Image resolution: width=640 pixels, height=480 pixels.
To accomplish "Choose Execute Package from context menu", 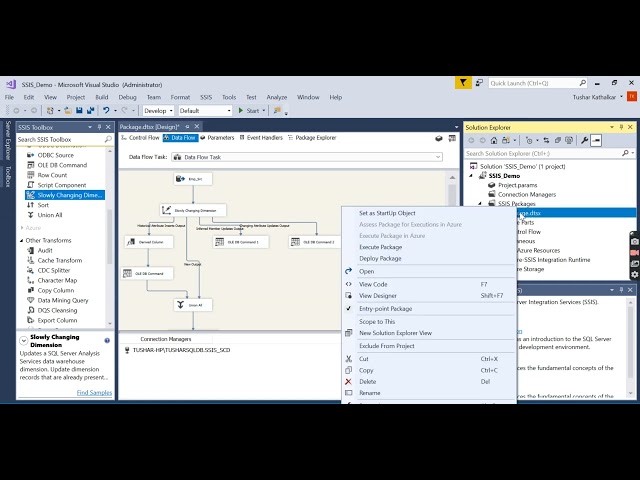I will click(380, 247).
